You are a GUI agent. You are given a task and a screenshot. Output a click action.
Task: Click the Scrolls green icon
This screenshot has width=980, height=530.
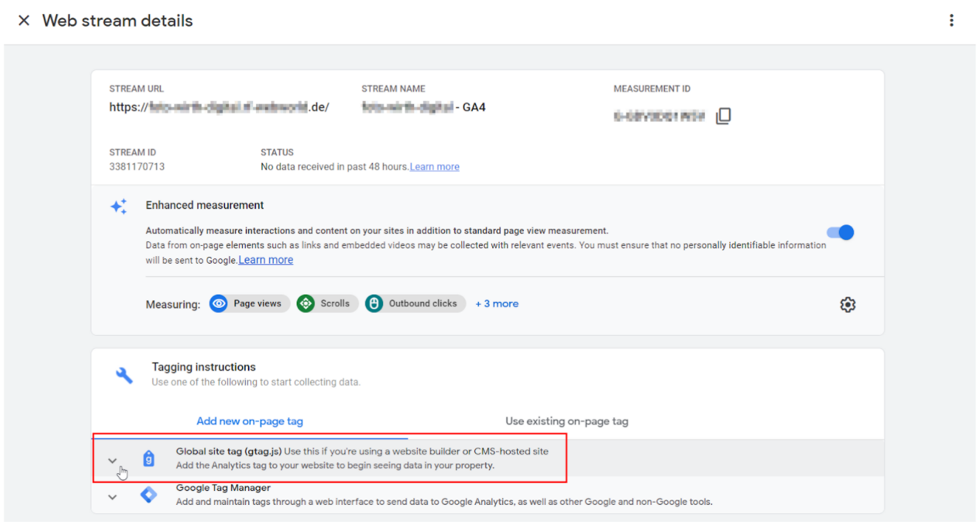306,303
